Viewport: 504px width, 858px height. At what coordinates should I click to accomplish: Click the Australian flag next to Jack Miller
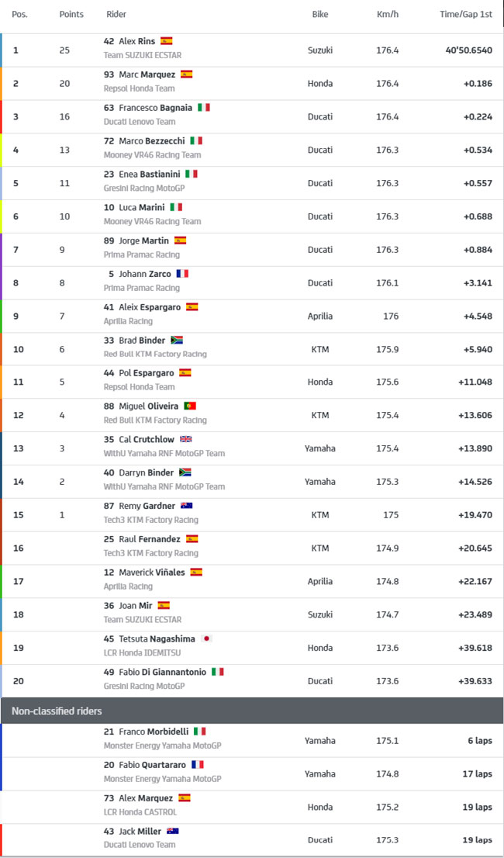coord(173,831)
